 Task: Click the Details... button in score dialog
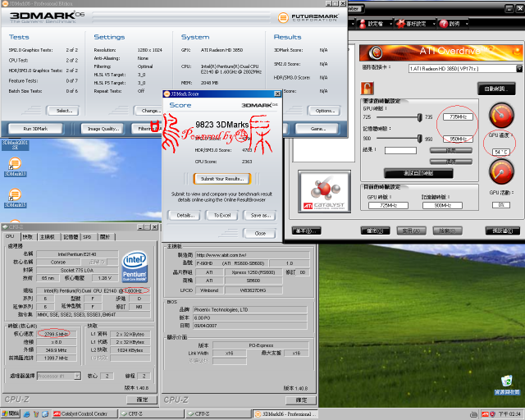pyautogui.click(x=184, y=216)
